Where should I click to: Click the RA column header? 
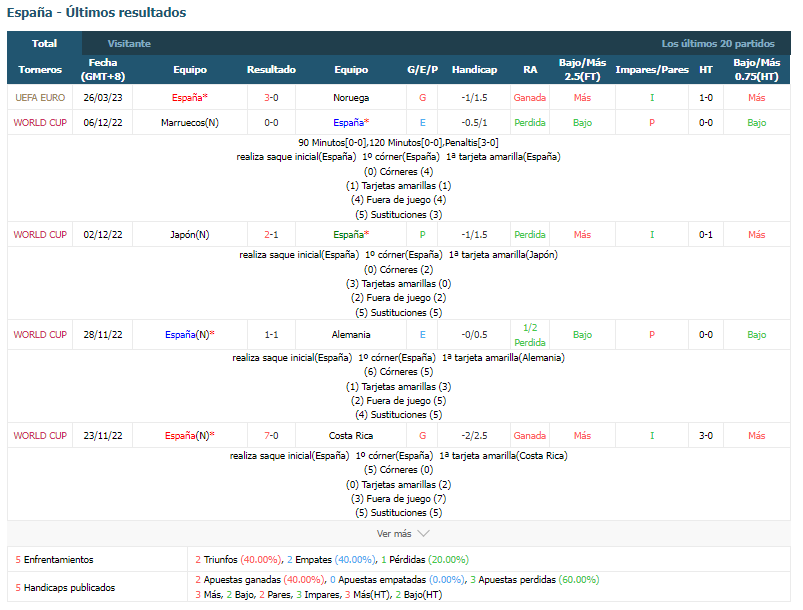coord(530,70)
